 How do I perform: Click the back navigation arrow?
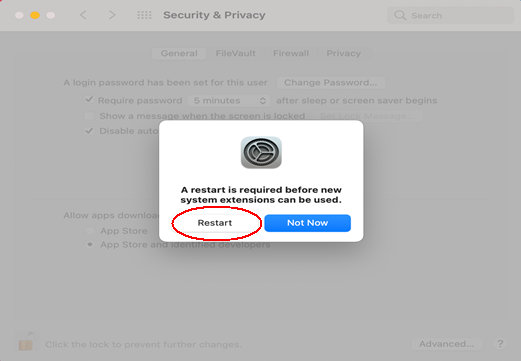pyautogui.click(x=83, y=15)
